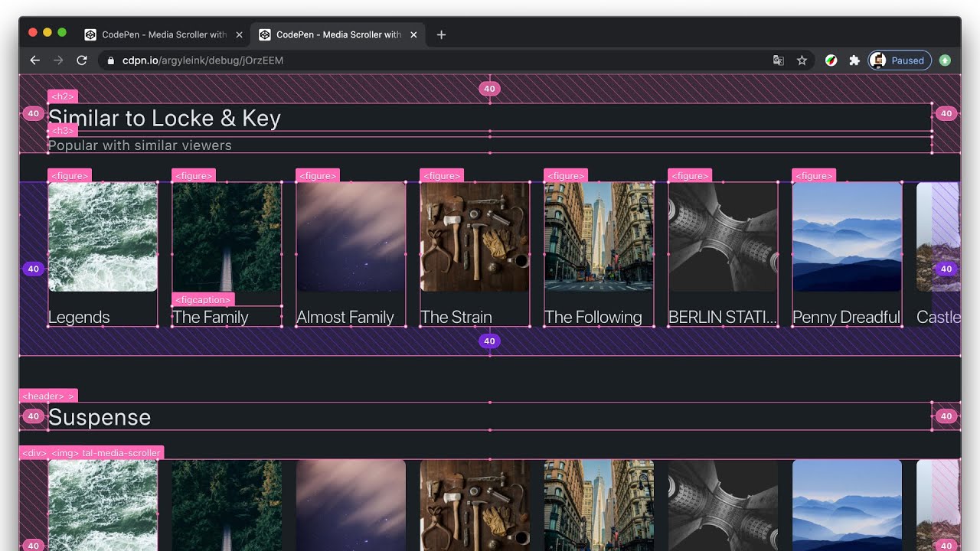The image size is (980, 551).
Task: Close the active CodePen tab
Action: [x=413, y=34]
